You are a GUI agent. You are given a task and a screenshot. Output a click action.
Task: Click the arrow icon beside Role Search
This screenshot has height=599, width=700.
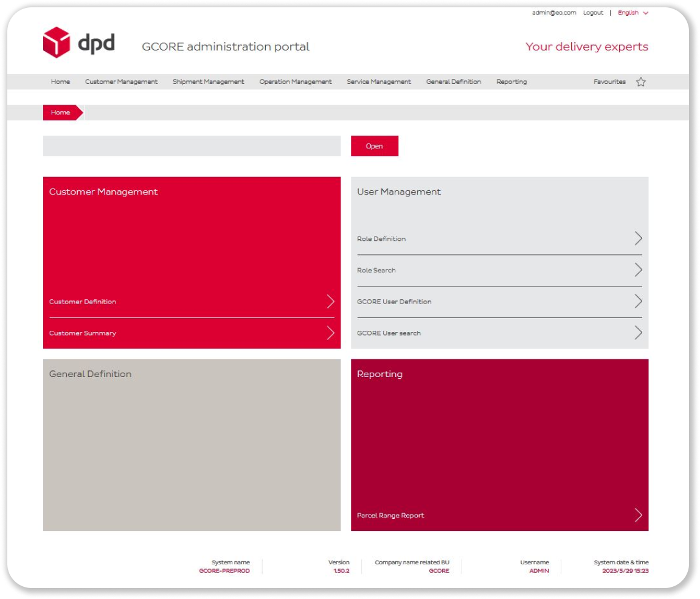point(637,269)
